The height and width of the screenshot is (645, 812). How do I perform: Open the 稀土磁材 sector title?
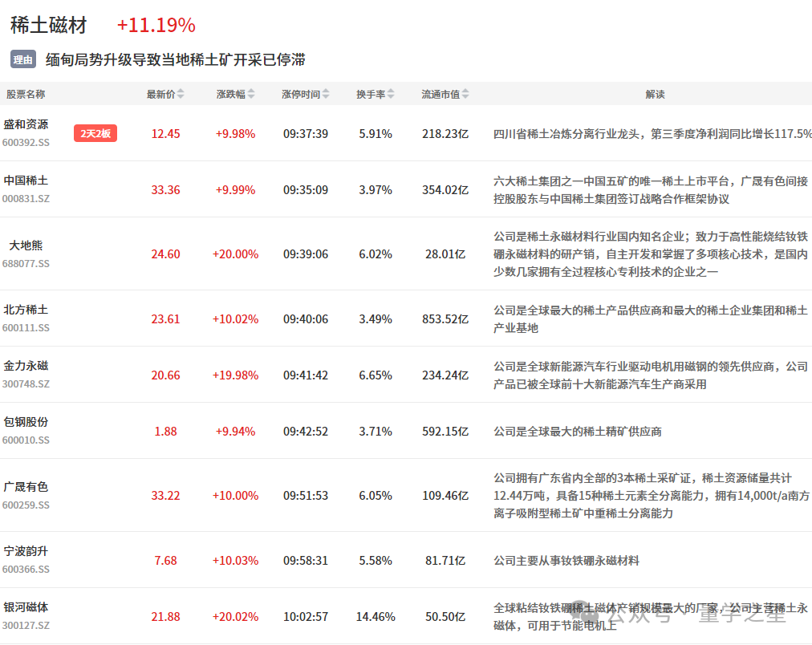pos(49,25)
